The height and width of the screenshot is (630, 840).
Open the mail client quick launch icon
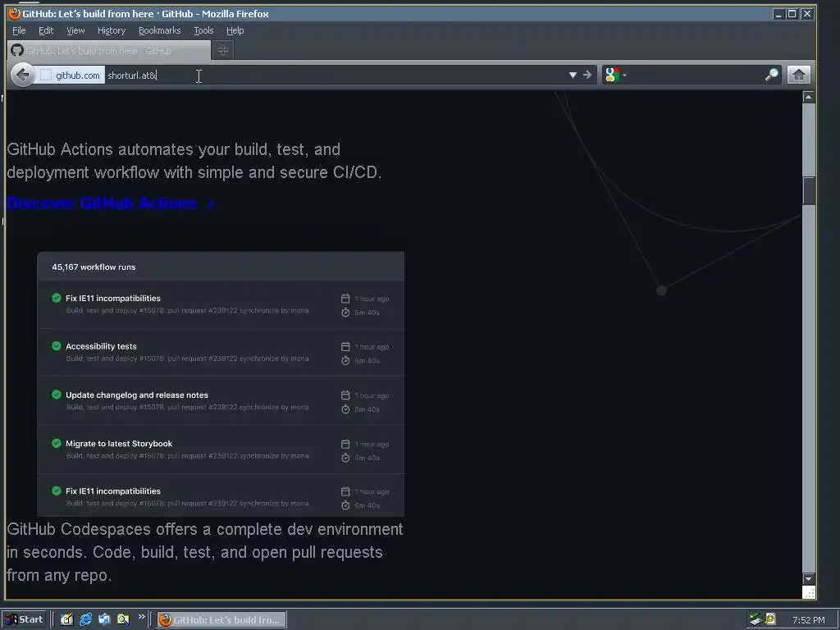tap(104, 619)
